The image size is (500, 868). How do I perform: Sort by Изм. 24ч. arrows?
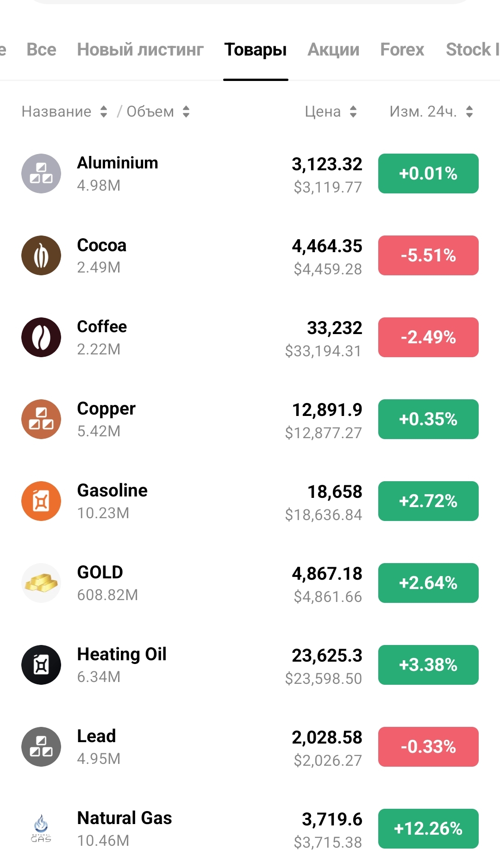[x=469, y=112]
